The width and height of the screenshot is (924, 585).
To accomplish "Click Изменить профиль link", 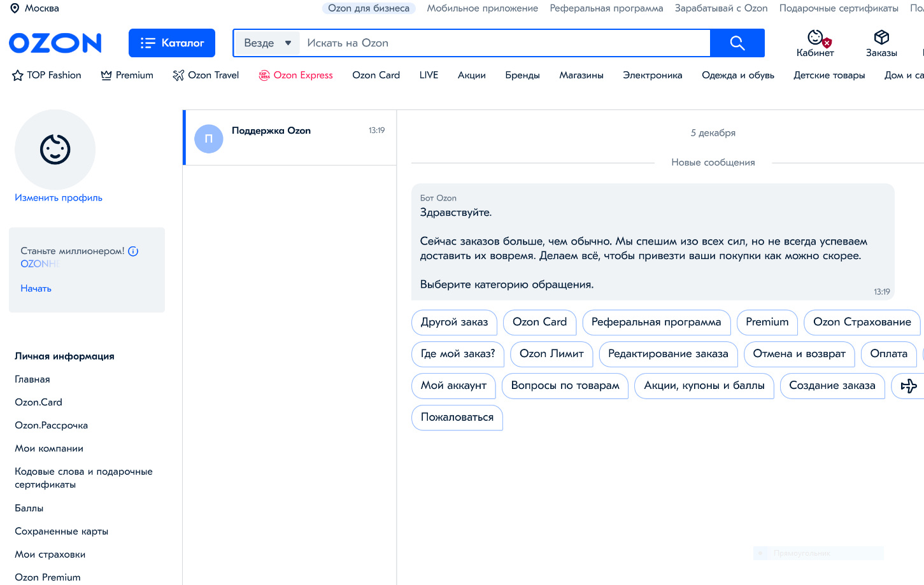I will (x=59, y=198).
